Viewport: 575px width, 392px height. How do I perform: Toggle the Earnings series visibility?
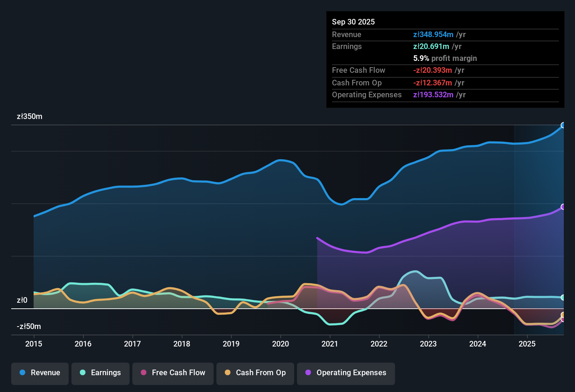point(101,373)
